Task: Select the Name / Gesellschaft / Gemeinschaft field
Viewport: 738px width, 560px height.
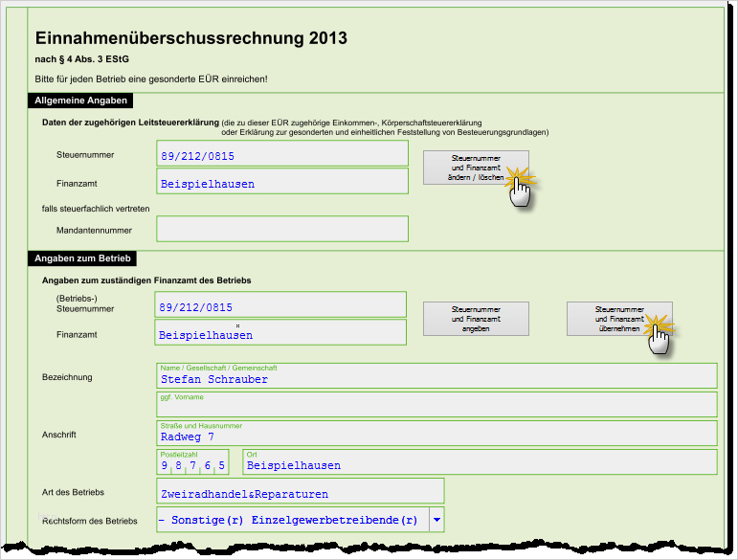Action: pyautogui.click(x=436, y=375)
